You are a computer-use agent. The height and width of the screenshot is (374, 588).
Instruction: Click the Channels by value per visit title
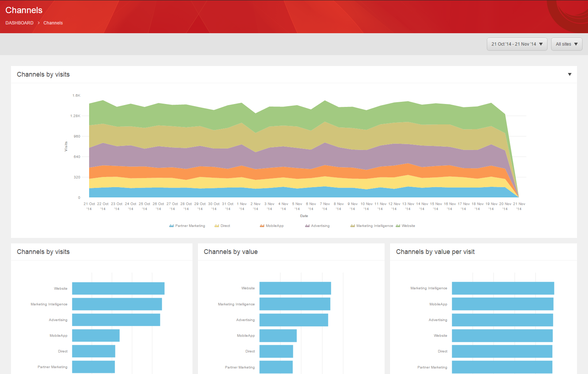click(x=435, y=252)
